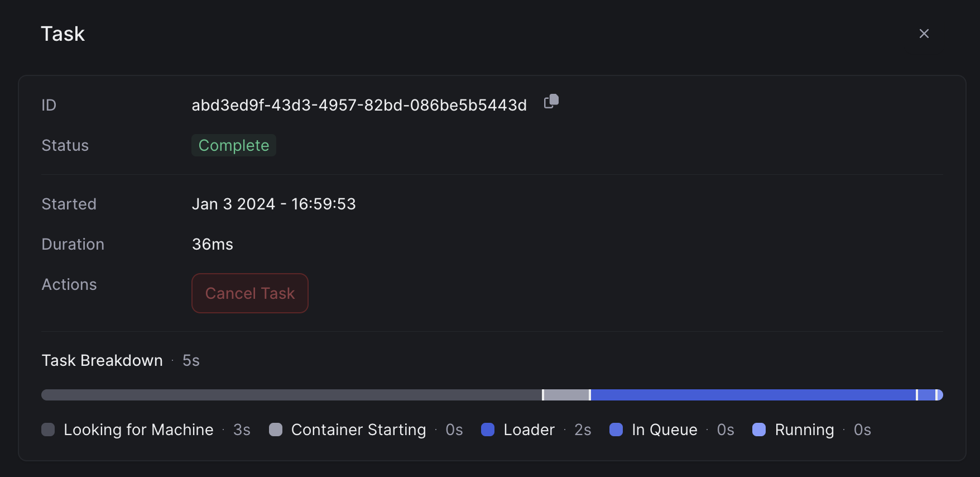
Task: Click the blue Loader bar segment
Action: (753, 395)
